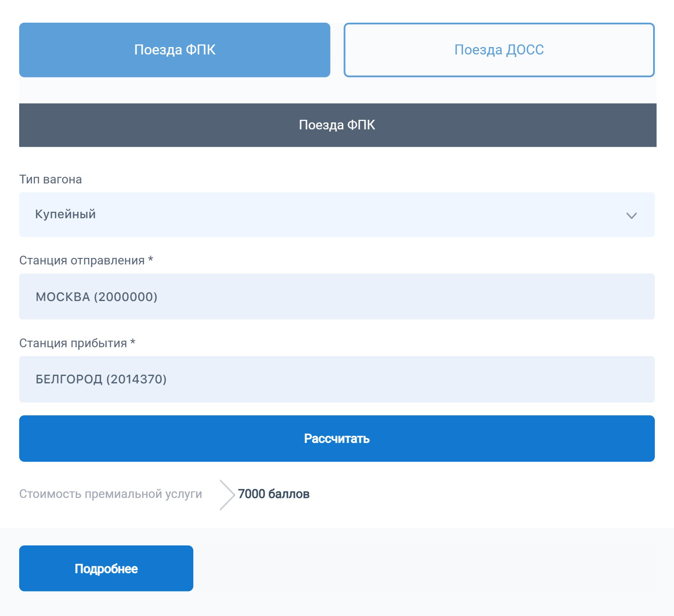This screenshot has height=616, width=674.
Task: Click the Станция отправления field with МОСКВА
Action: pos(337,296)
